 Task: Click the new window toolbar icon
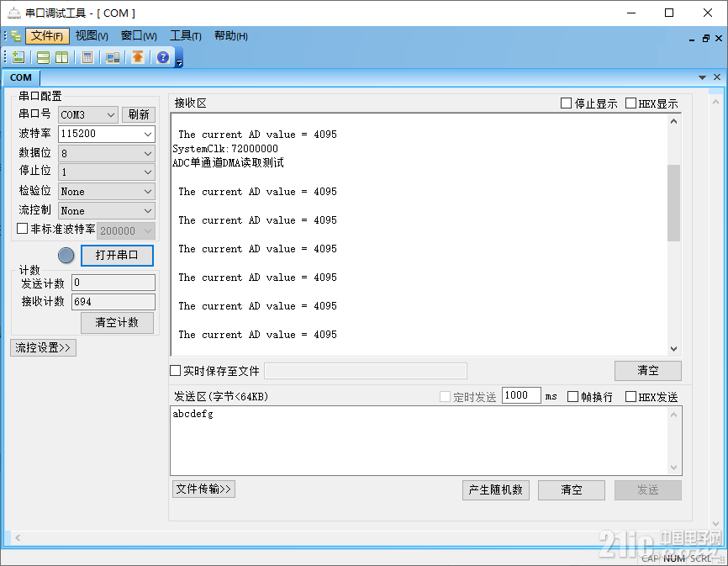point(18,57)
